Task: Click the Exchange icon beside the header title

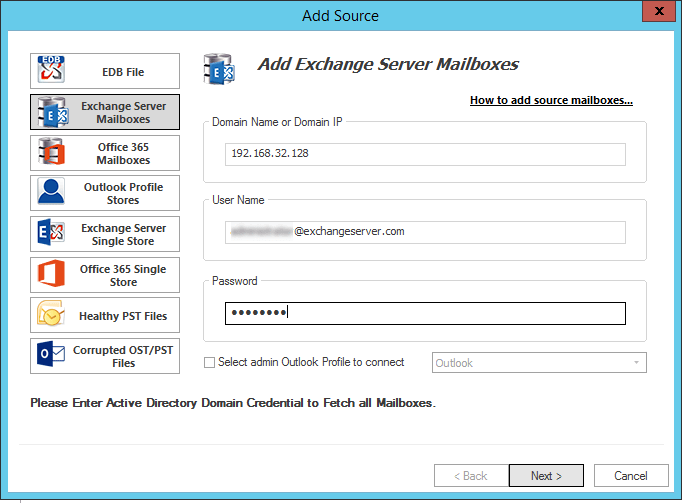Action: pyautogui.click(x=219, y=69)
